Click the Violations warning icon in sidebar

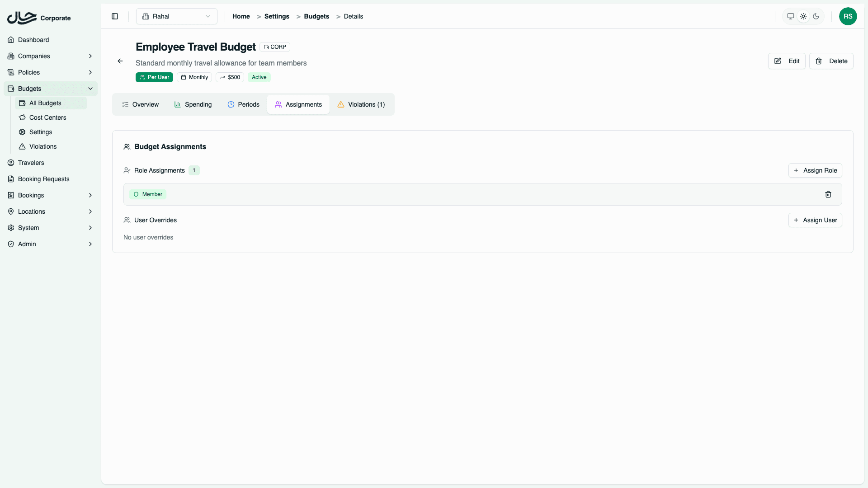click(x=22, y=146)
